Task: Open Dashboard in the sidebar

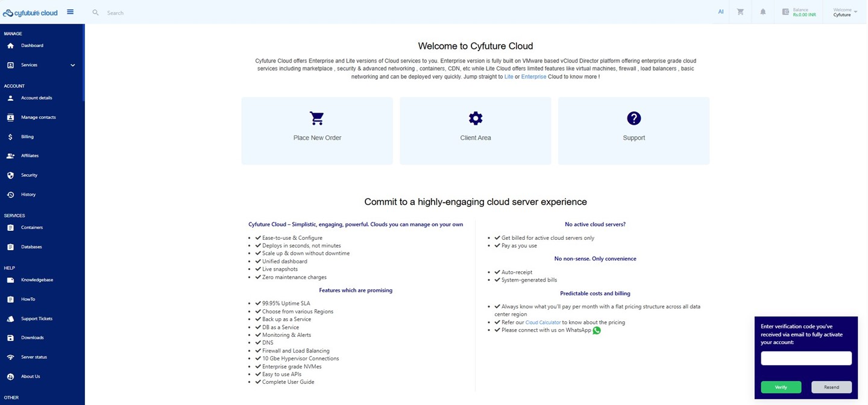Action: (32, 46)
